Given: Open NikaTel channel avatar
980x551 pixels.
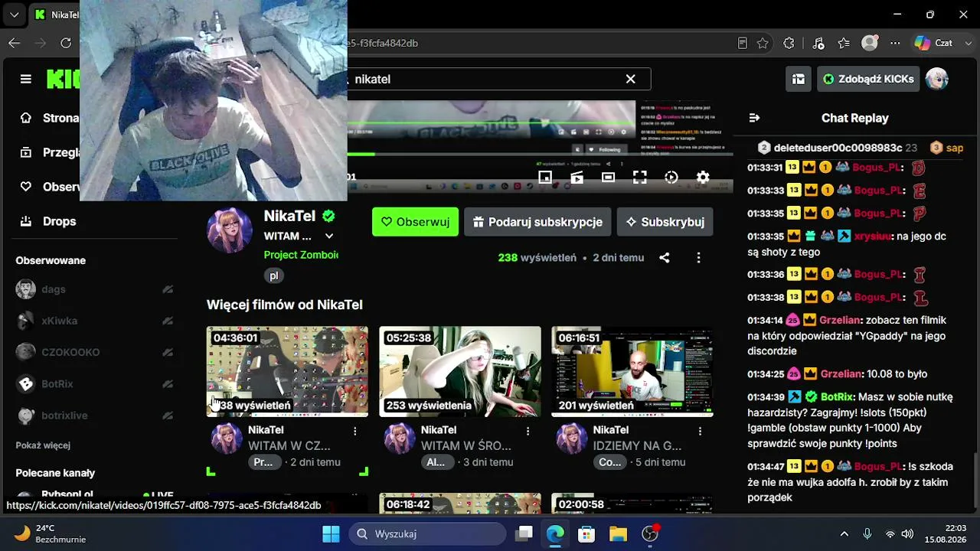Looking at the screenshot, I should [230, 230].
